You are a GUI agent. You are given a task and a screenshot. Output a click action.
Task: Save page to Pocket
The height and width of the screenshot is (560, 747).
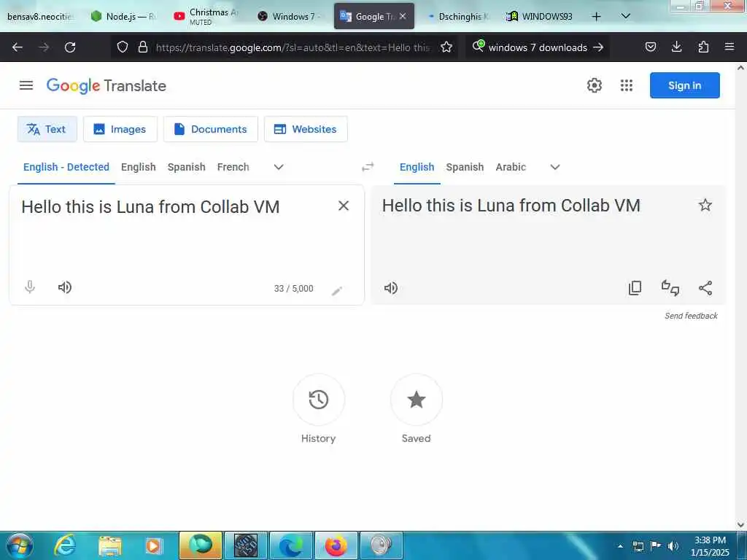pyautogui.click(x=651, y=47)
